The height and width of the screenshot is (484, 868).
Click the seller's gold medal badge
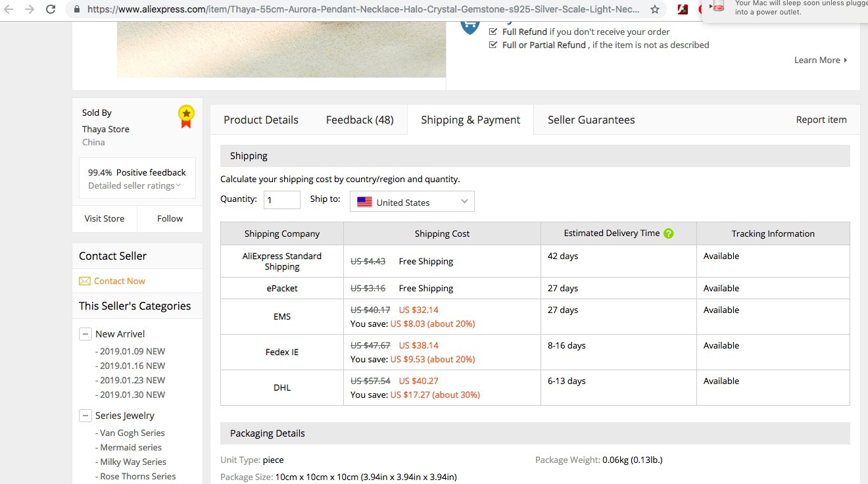(186, 116)
